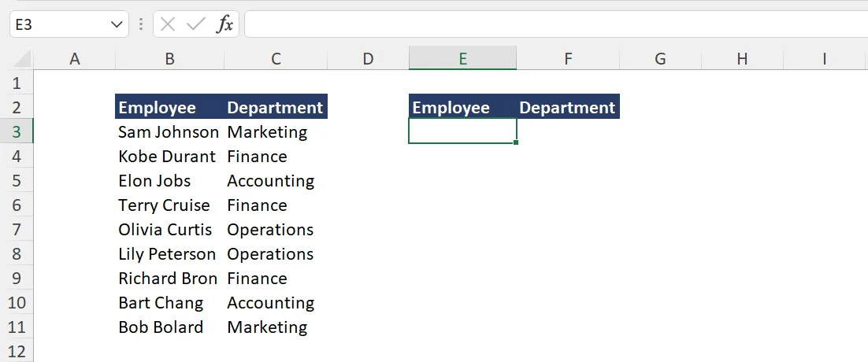This screenshot has height=362, width=868.
Task: Click the selected empty cell E3
Action: (463, 131)
